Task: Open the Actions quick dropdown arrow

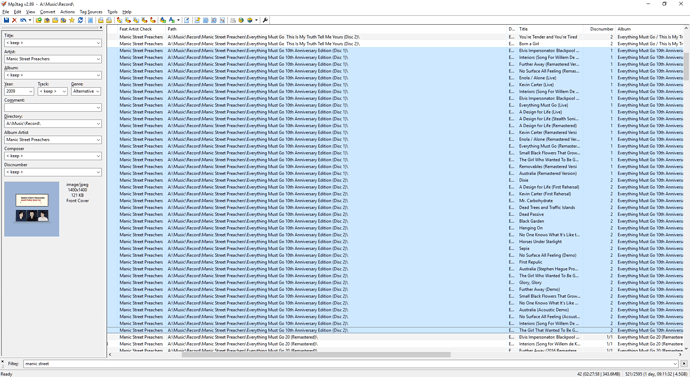Action: [x=178, y=20]
